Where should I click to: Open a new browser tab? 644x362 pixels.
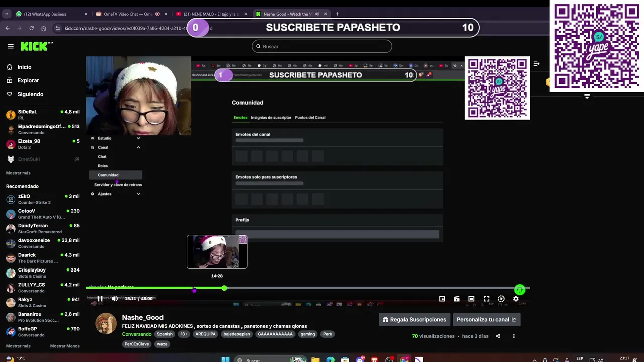(x=337, y=14)
